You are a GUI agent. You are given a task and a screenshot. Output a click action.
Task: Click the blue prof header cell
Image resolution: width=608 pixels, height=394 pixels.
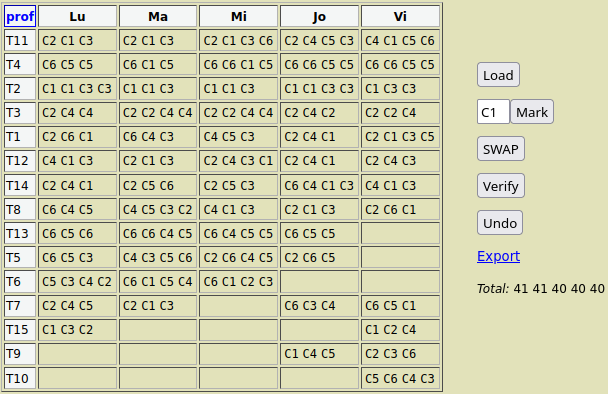tap(20, 16)
